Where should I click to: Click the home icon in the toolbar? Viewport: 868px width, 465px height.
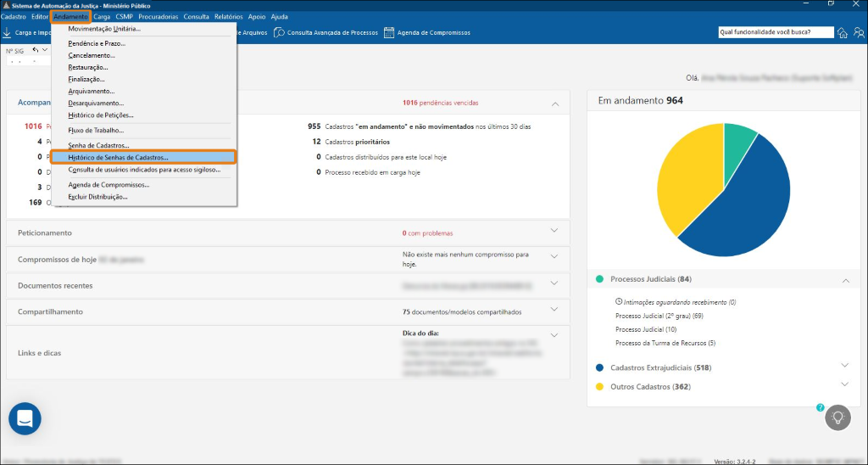[843, 33]
